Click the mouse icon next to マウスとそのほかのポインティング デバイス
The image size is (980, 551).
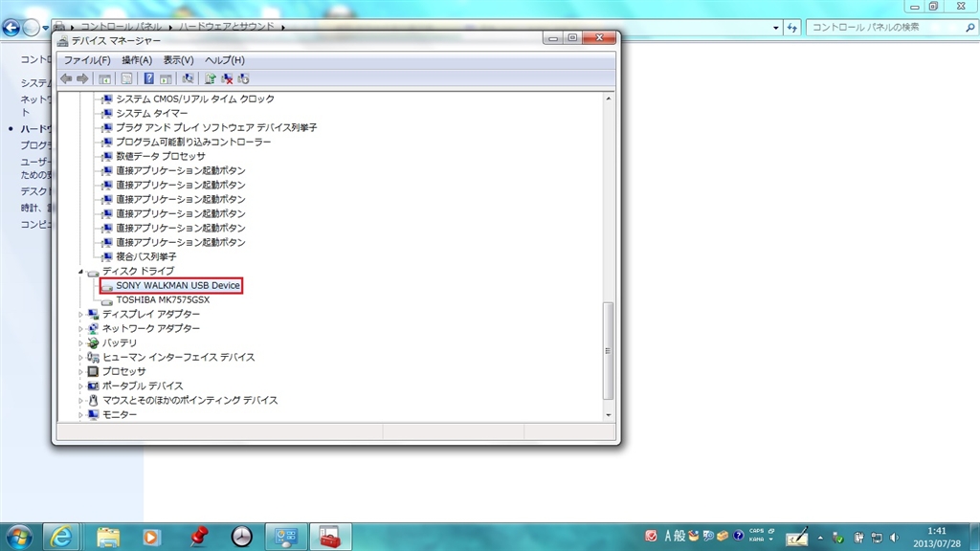click(93, 401)
